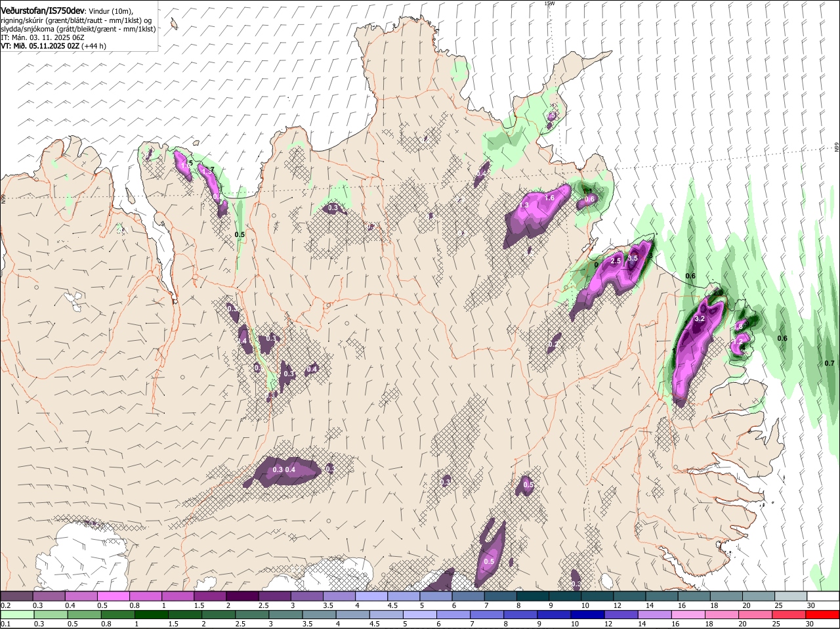Viewport: 840px width, 629px height.
Task: Click the lavender swatch labeled 4.5 in the purple scale
Action: tap(404, 596)
